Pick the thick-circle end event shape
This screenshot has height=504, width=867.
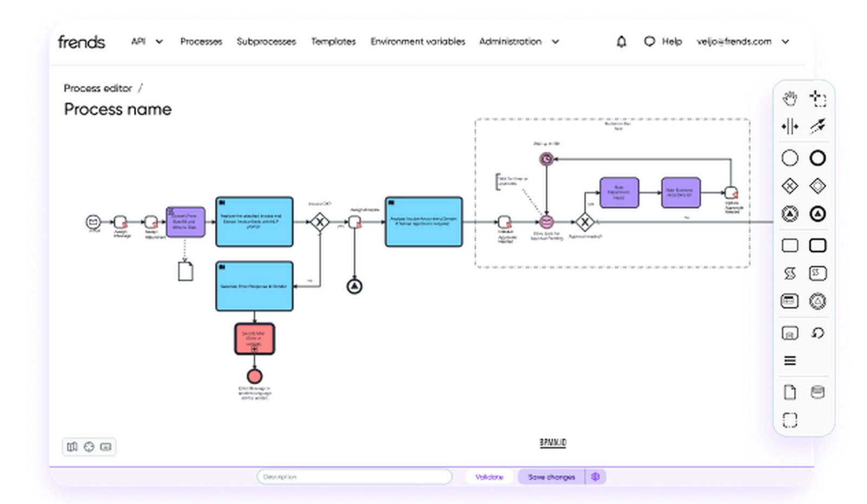point(817,158)
